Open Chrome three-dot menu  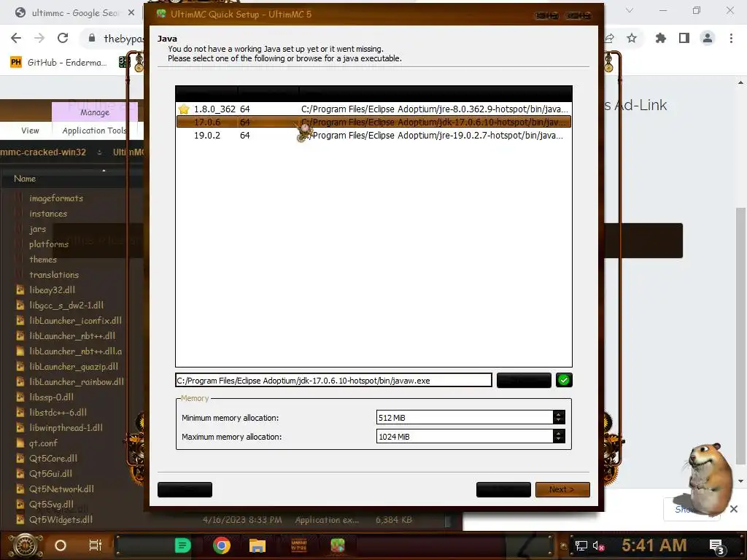click(x=731, y=38)
